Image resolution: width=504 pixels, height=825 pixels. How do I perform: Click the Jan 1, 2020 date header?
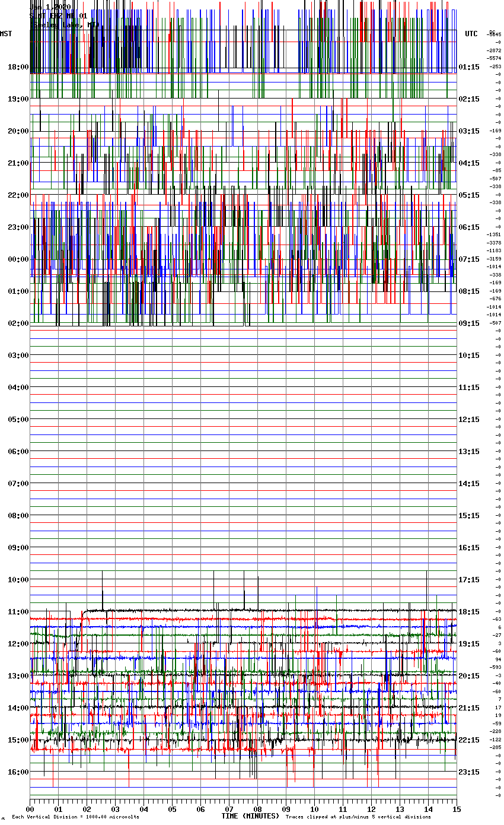50,7
